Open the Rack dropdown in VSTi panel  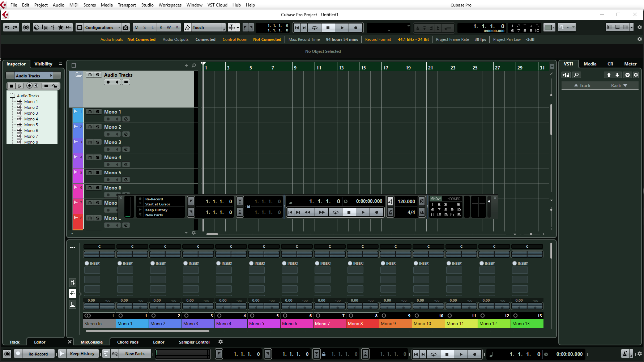pos(619,86)
